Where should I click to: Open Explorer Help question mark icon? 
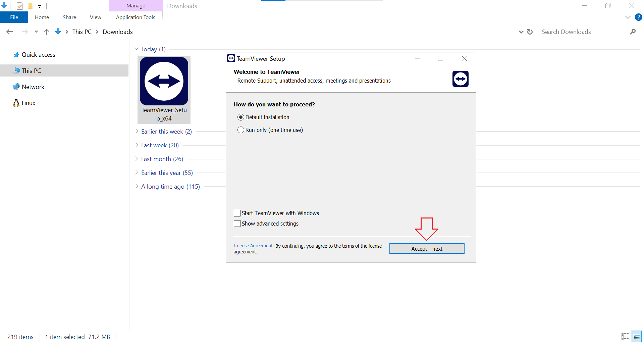pos(638,17)
